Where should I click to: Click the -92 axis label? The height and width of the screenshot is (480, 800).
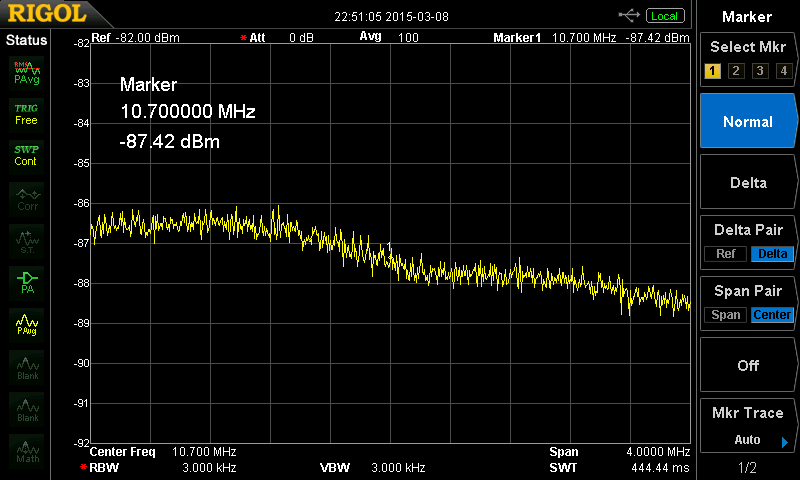coord(81,443)
